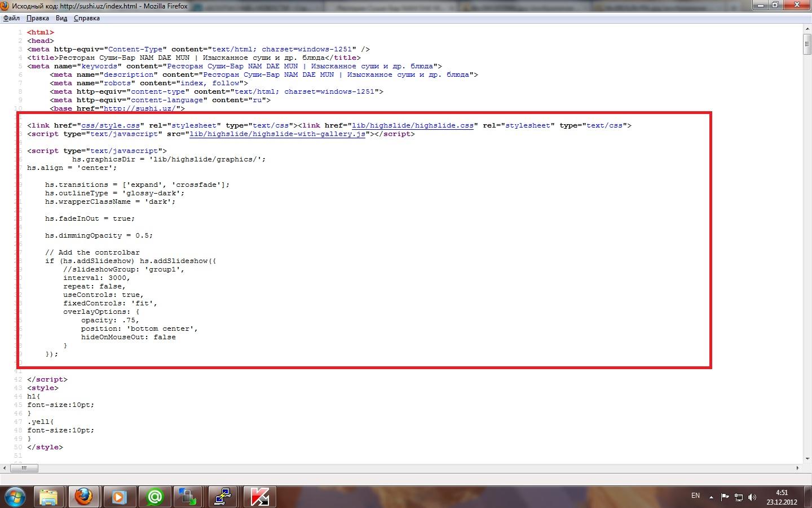
Task: Click the 'opacity: .75,' line
Action: click(x=111, y=320)
